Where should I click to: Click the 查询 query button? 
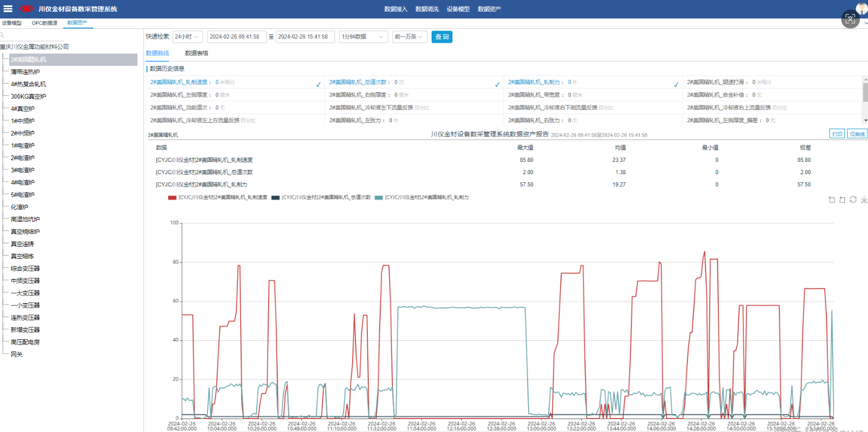coord(442,37)
